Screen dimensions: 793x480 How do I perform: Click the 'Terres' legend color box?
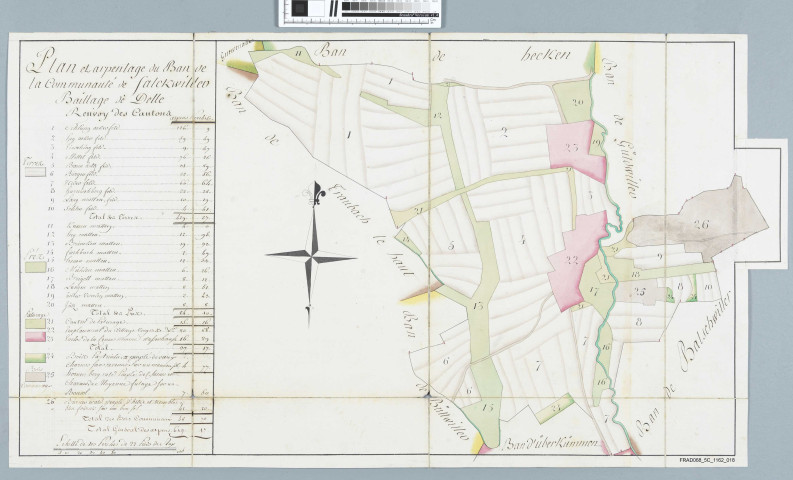click(x=35, y=171)
